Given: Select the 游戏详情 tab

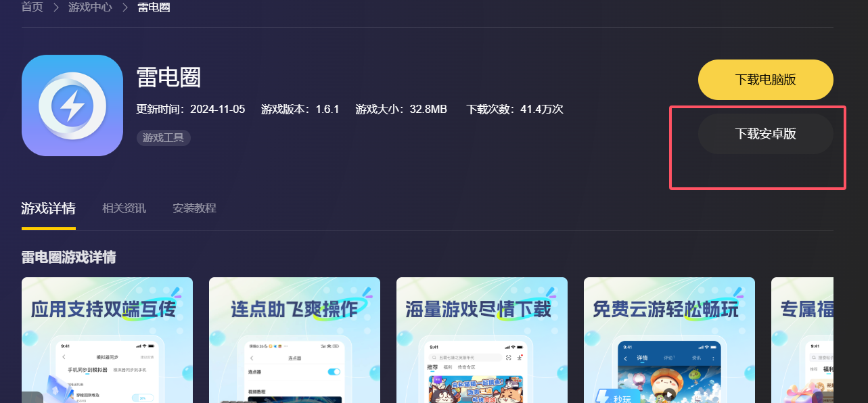Looking at the screenshot, I should tap(49, 208).
